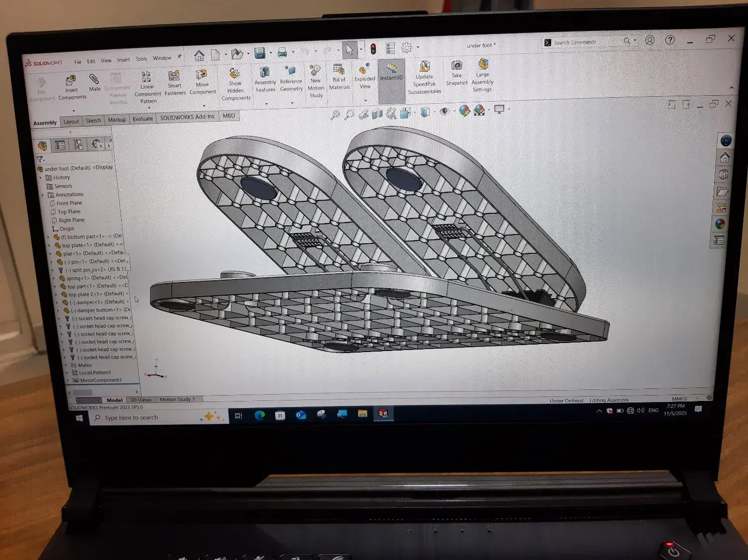Viewport: 748px width, 560px height.
Task: Start a New Motion Study
Action: tap(316, 80)
